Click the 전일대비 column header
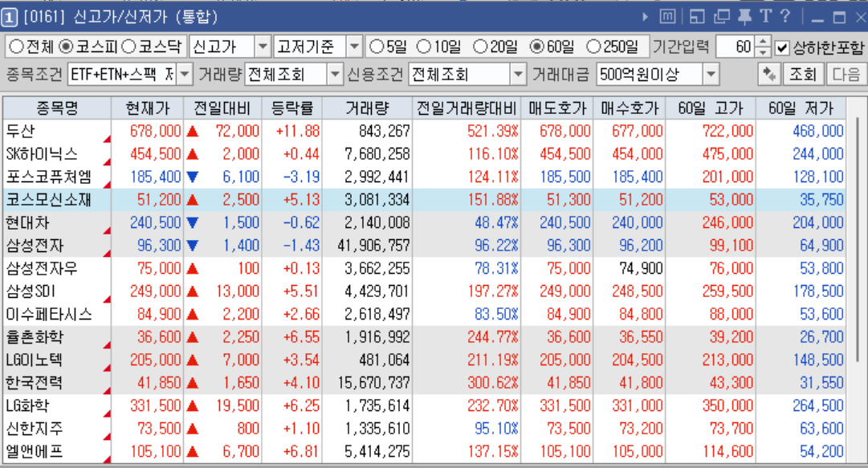This screenshot has width=868, height=468. (x=222, y=108)
